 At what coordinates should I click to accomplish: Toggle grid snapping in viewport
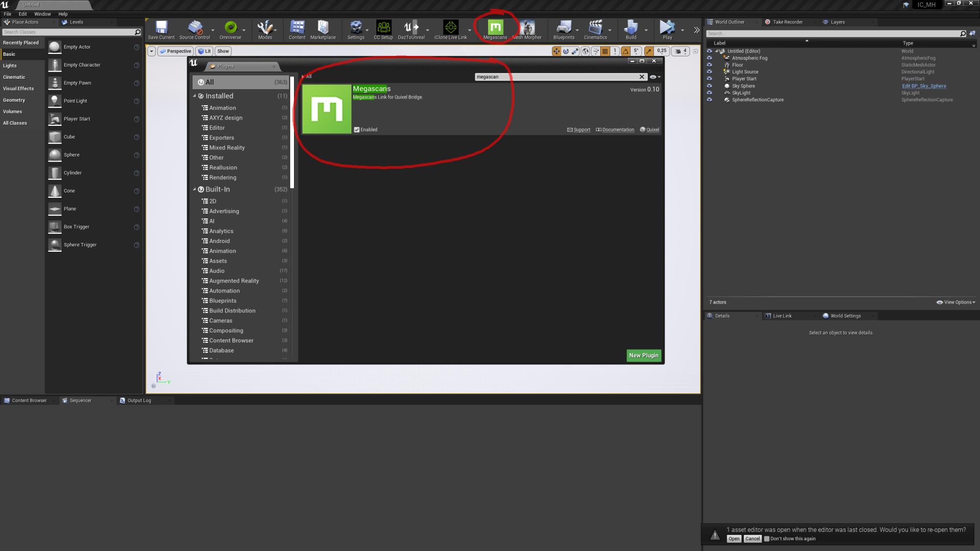(605, 51)
